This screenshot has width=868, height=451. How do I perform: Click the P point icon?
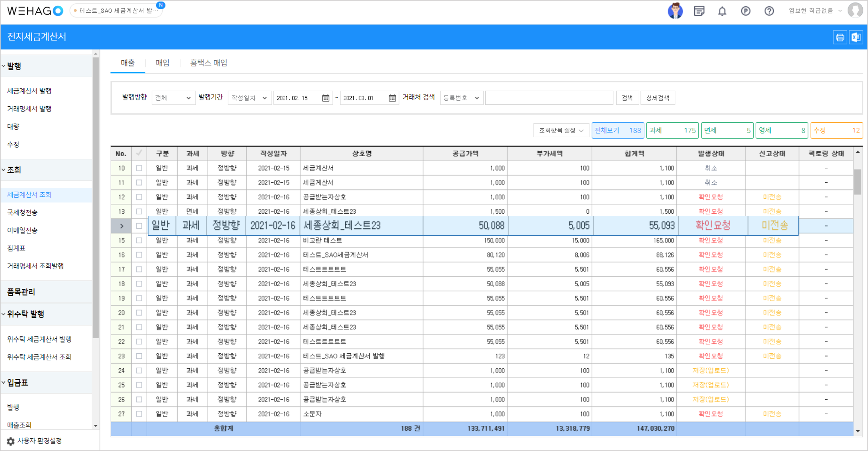tap(745, 11)
